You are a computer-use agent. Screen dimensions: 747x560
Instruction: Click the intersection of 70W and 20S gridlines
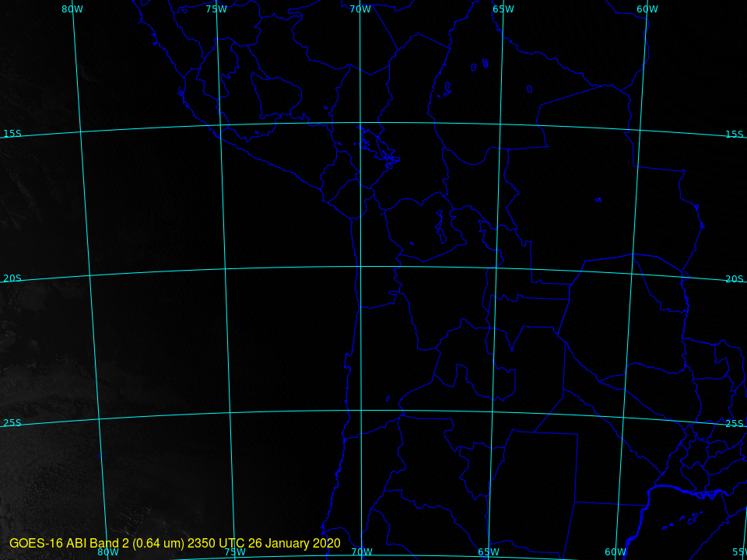coord(360,267)
